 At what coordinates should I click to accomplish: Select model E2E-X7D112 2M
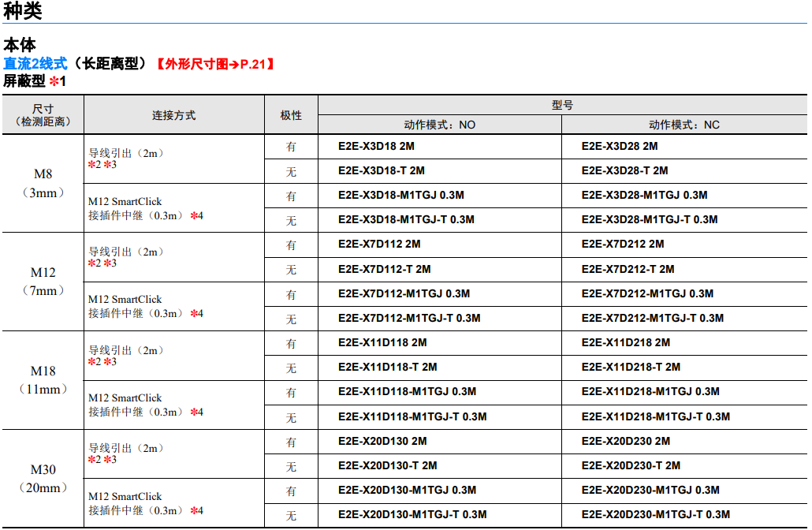(379, 244)
